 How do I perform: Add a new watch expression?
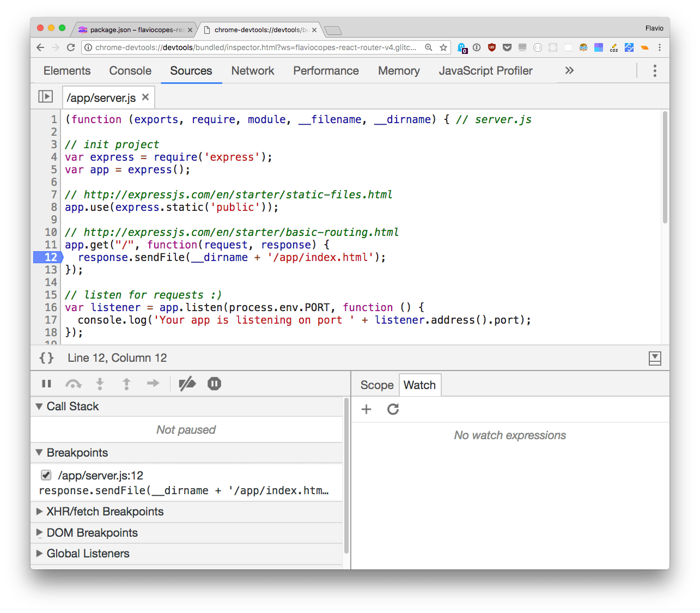click(366, 409)
